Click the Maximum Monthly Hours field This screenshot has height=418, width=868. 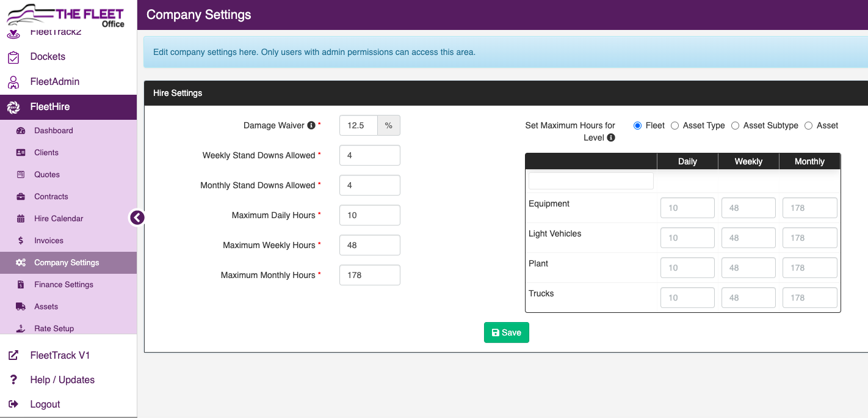[370, 275]
